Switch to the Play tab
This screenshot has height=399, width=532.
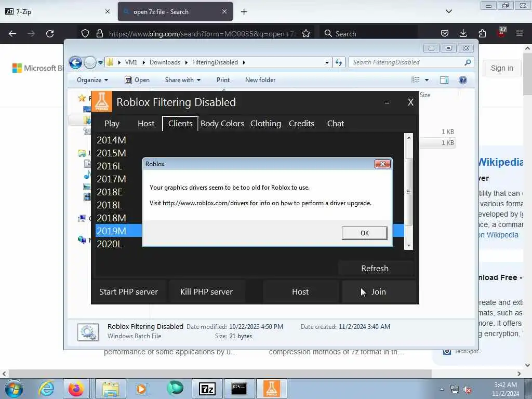112,124
